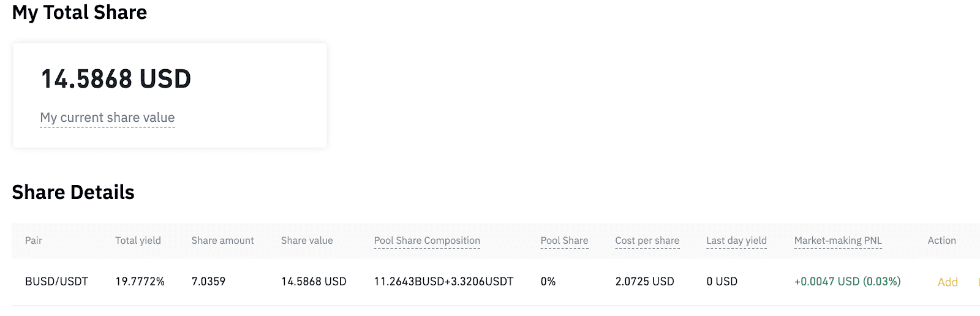Click the 7.0359 share amount value
Viewport: 980px width, 316px height.
tap(208, 282)
